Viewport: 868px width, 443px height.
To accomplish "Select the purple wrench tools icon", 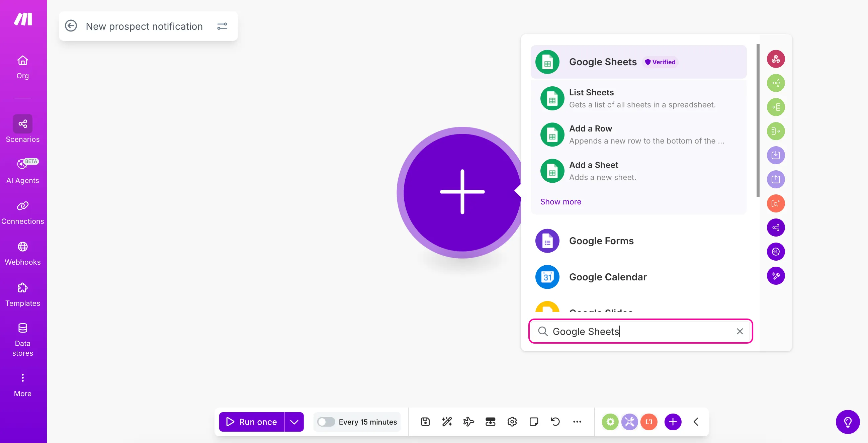I will pos(776,276).
